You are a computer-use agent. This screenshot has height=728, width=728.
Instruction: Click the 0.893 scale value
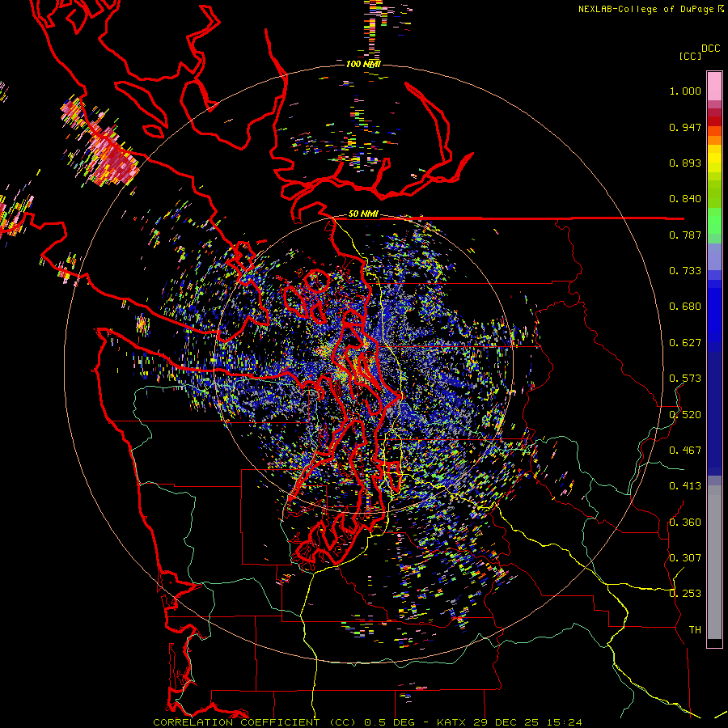coord(685,163)
